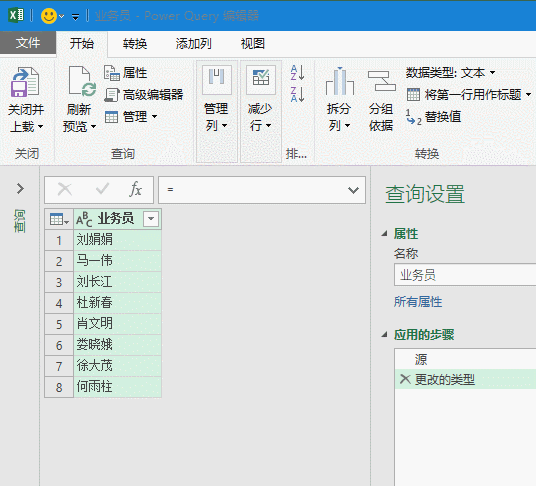Viewport: 536px width, 486px height.
Task: Delete the 更改的类型 step with X
Action: point(405,379)
